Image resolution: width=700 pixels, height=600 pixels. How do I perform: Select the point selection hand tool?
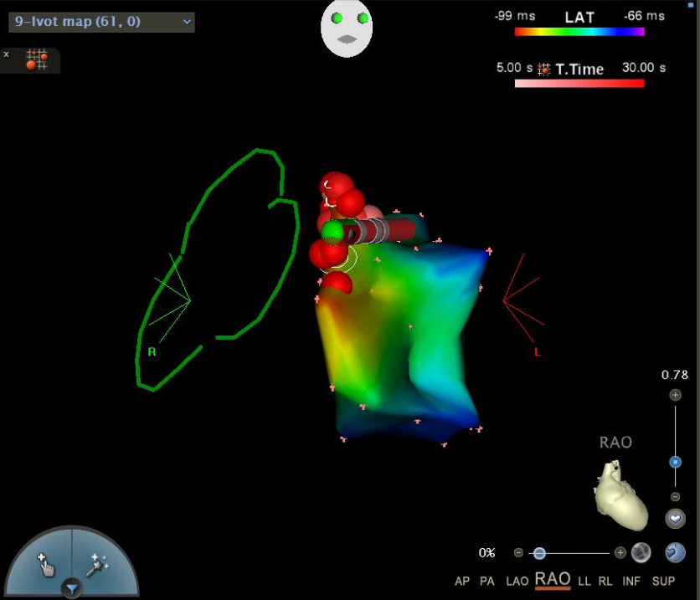click(46, 566)
